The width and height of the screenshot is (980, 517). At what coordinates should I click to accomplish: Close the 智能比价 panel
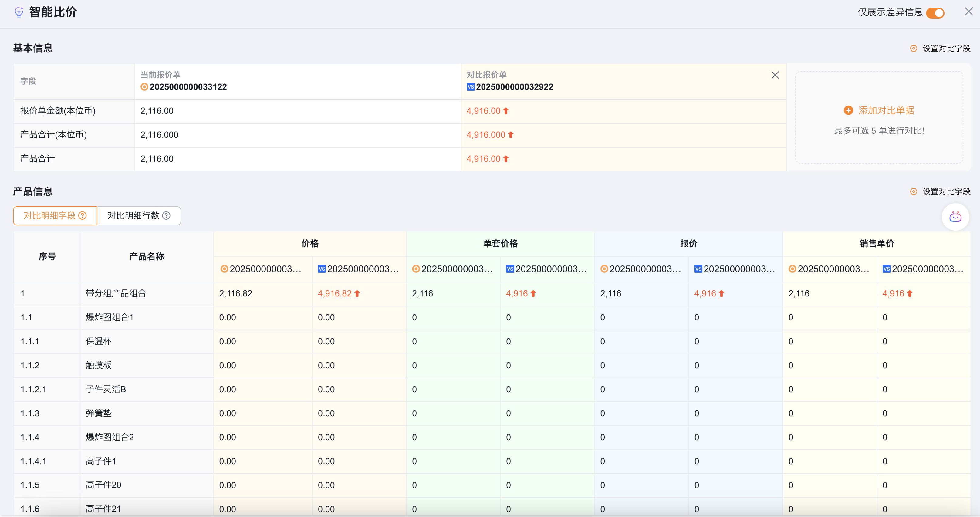(x=968, y=12)
